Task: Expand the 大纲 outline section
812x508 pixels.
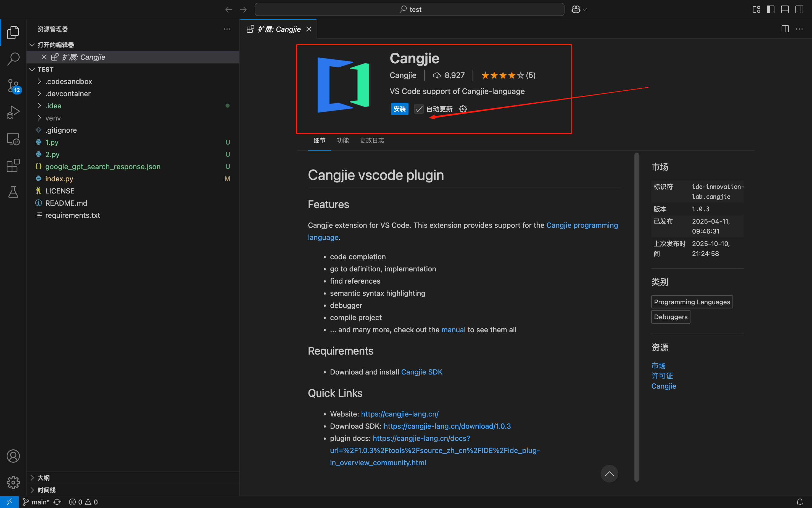Action: (x=43, y=478)
